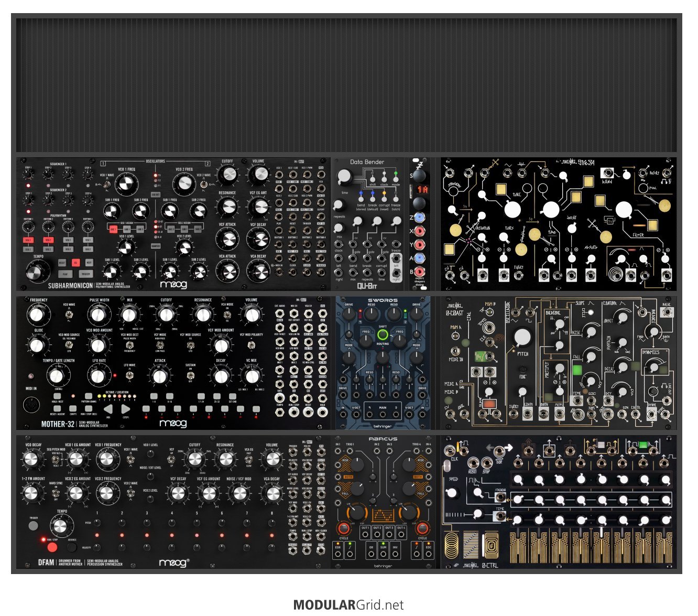Click the Mother-32 KB left-arrow button
Viewport: 698px width, 616px height.
[x=108, y=409]
